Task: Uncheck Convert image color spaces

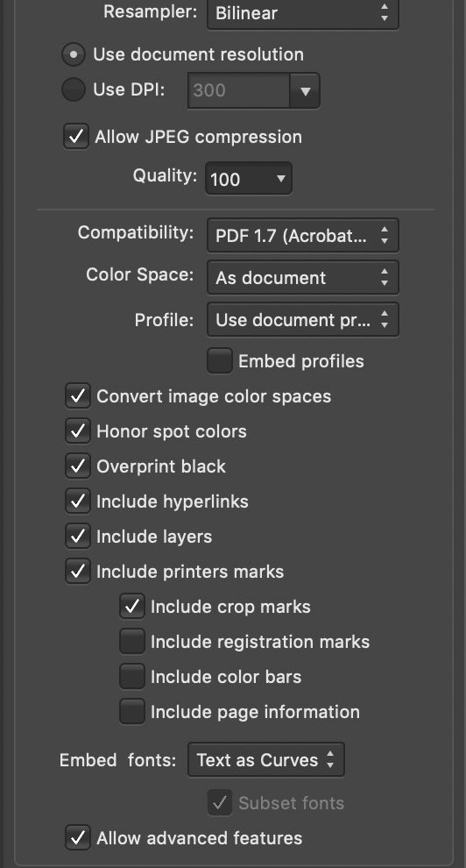Action: [77, 395]
